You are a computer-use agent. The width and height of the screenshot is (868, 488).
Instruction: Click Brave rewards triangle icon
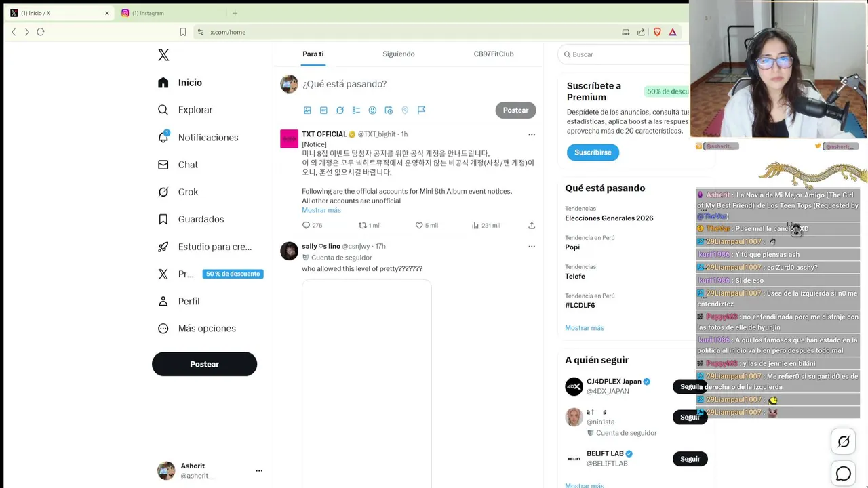point(673,32)
